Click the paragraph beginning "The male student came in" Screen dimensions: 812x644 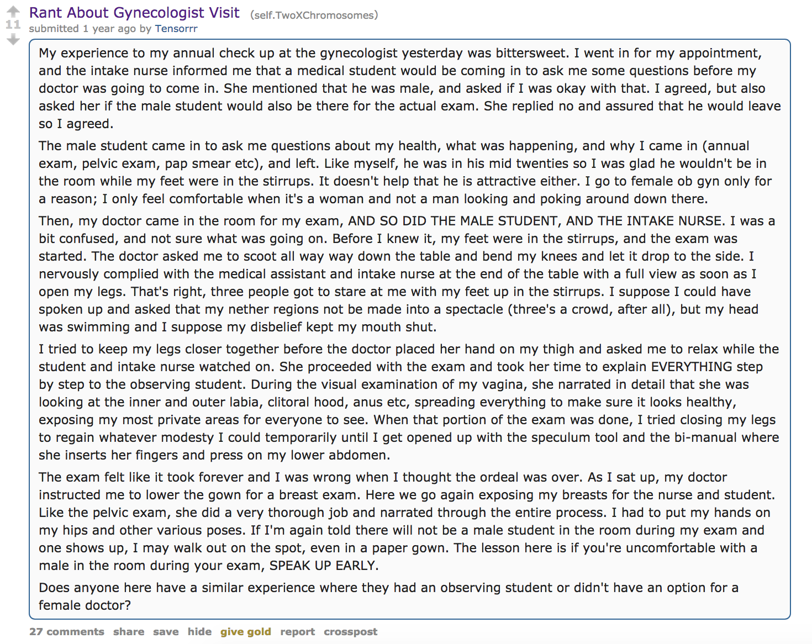(x=405, y=172)
